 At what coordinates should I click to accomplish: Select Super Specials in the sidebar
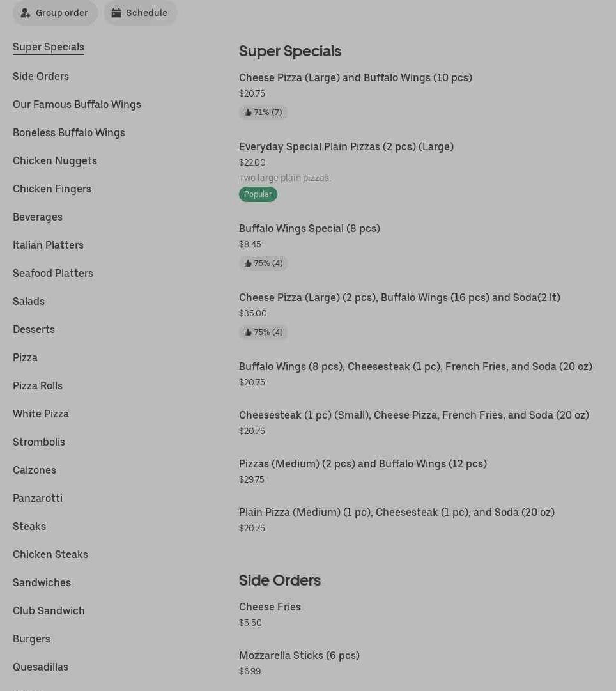49,47
